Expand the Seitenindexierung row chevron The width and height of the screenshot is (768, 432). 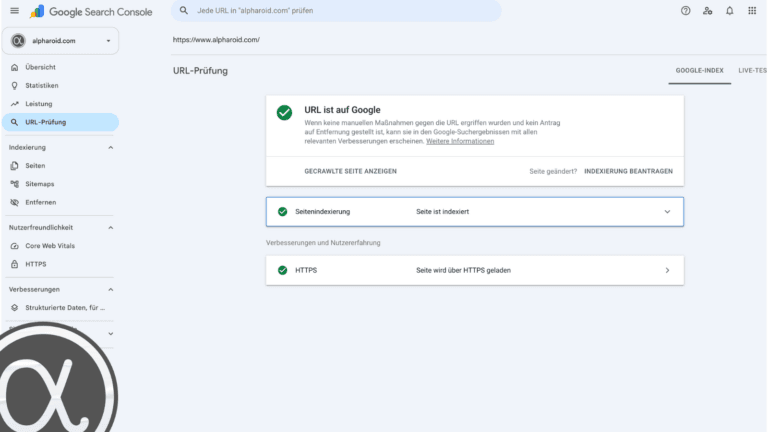(x=667, y=212)
